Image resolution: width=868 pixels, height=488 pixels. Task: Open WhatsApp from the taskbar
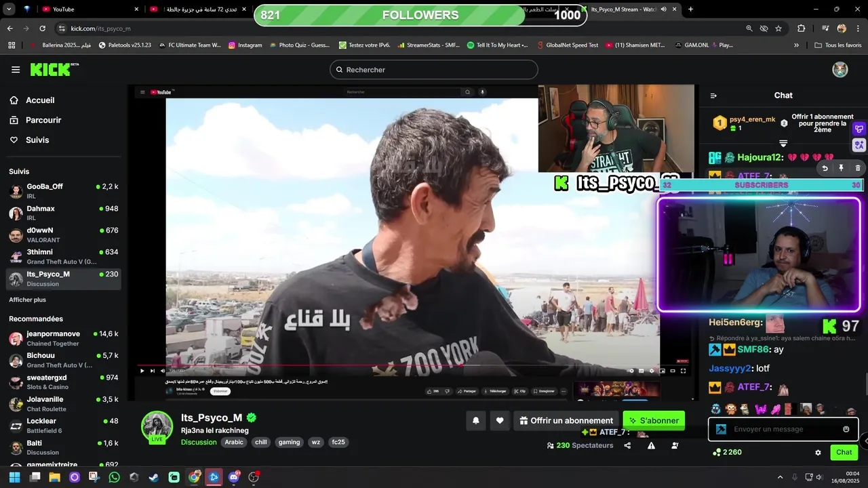(114, 477)
